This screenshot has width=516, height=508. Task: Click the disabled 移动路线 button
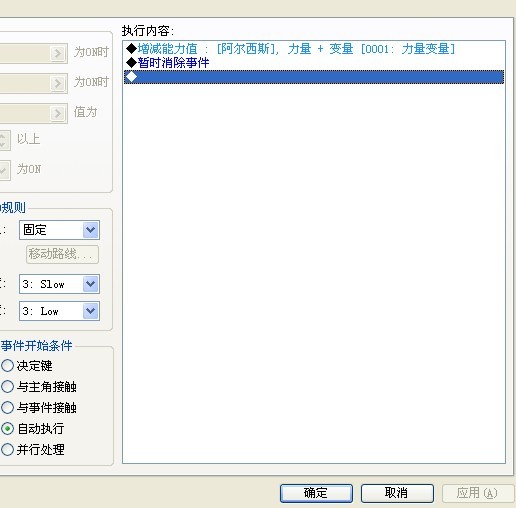click(62, 254)
